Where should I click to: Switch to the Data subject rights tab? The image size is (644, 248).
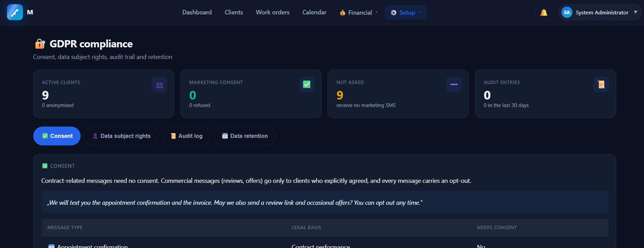pyautogui.click(x=121, y=136)
